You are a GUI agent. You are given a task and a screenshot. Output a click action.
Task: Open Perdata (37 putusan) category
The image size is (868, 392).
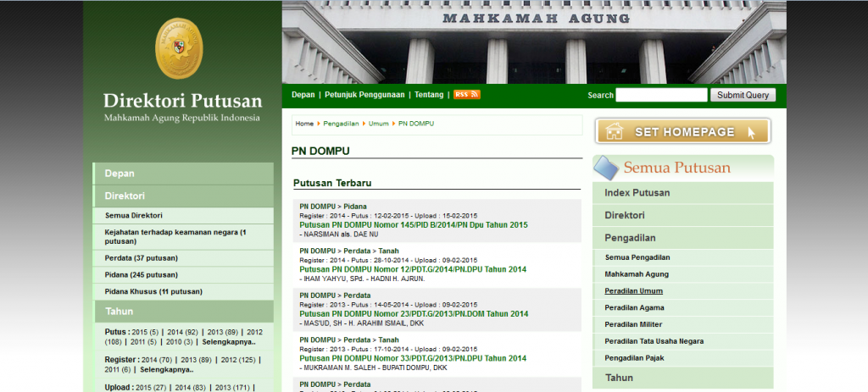point(142,258)
